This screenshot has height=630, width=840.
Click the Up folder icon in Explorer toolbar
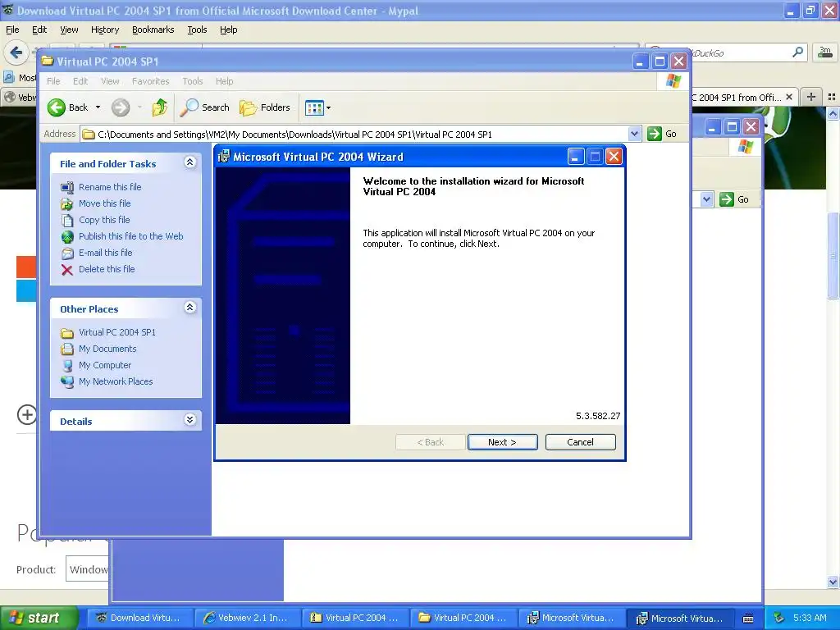tap(159, 107)
